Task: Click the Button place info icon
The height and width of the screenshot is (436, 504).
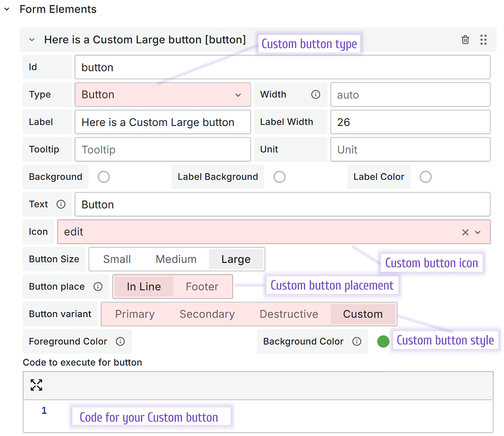Action: point(98,287)
